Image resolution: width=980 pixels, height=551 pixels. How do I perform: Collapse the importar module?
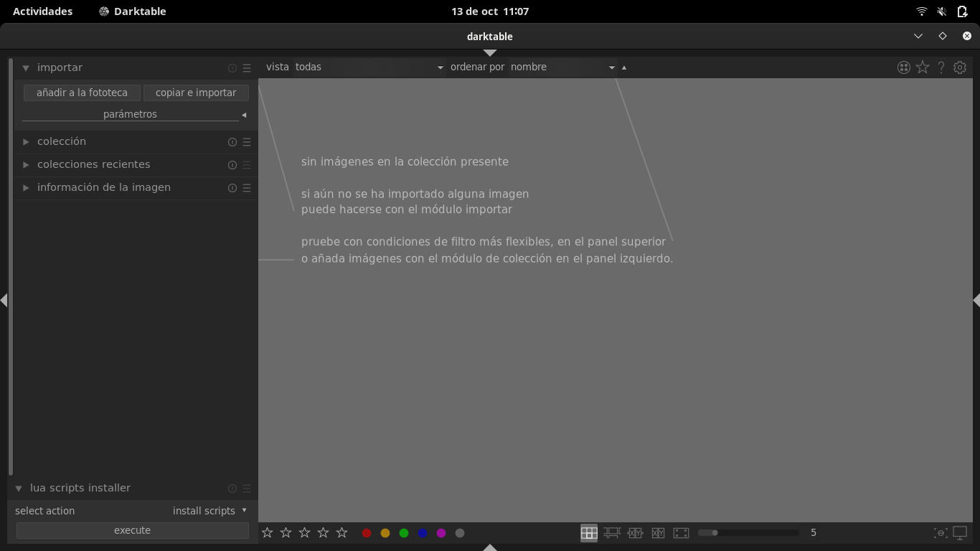tap(26, 68)
